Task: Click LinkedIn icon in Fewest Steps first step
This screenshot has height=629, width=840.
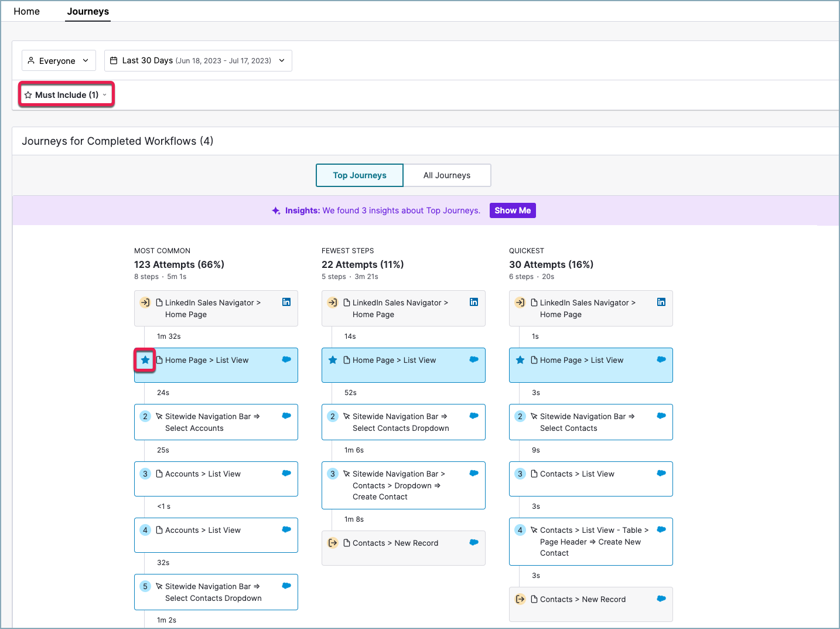Action: (474, 302)
